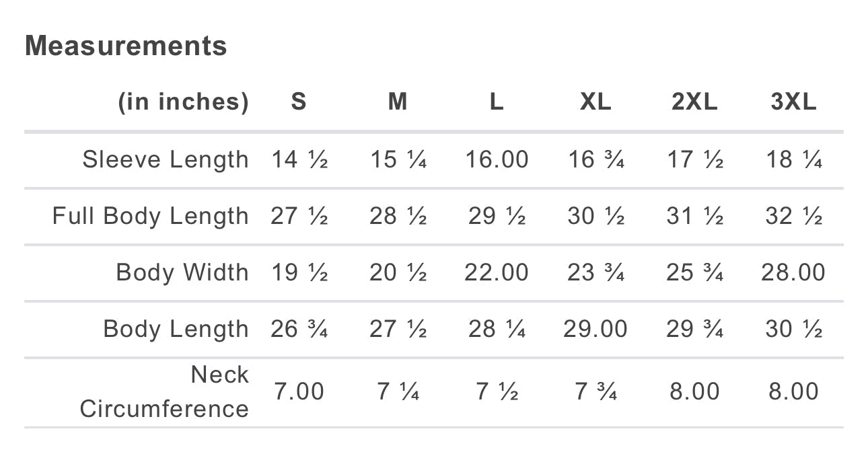Viewport: 868px width, 458px height.
Task: Click the Sleeve Length value for 2XL
Action: 694,159
